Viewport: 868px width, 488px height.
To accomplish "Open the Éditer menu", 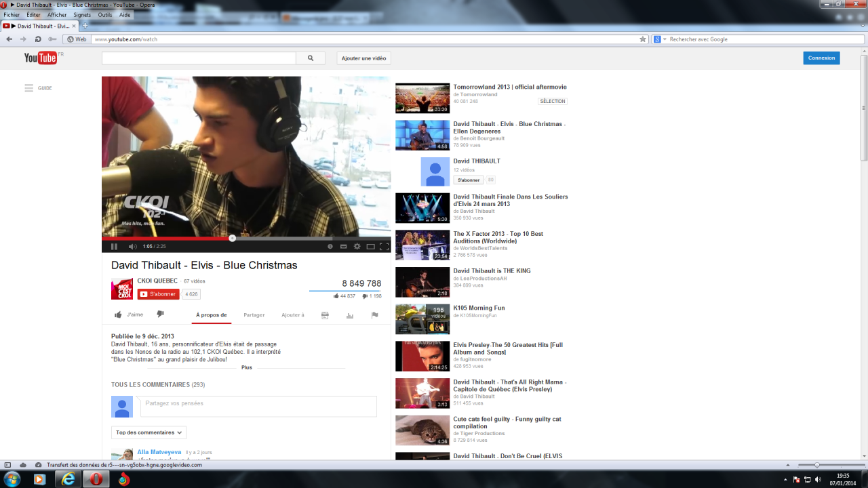I will pos(33,15).
